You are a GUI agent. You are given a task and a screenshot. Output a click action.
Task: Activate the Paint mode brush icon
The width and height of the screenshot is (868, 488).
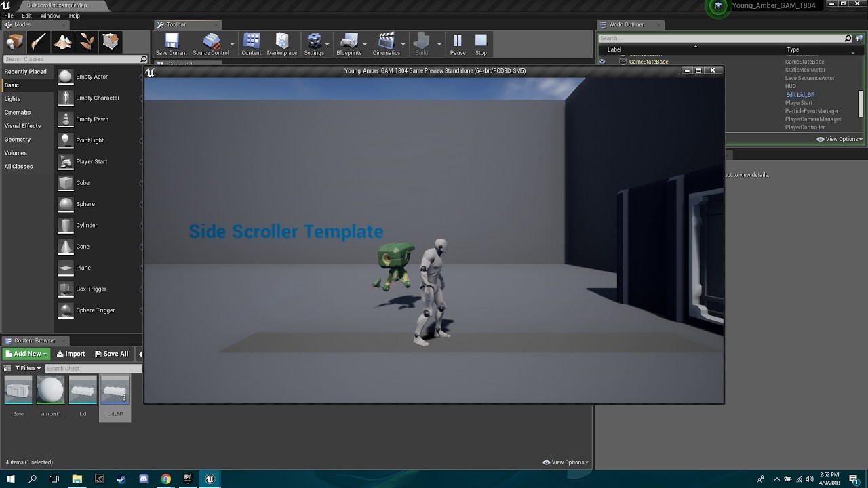click(39, 41)
